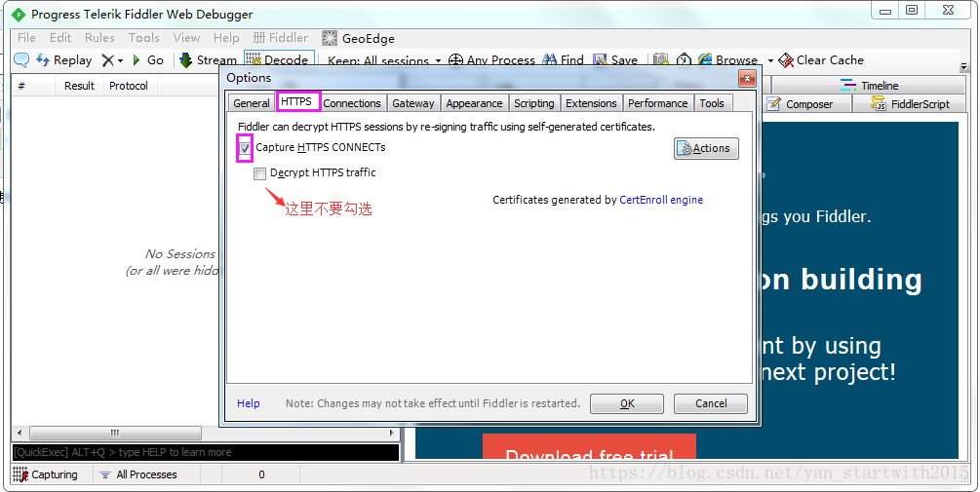The width and height of the screenshot is (980, 492).
Task: Click the Protocol column header
Action: (x=129, y=86)
